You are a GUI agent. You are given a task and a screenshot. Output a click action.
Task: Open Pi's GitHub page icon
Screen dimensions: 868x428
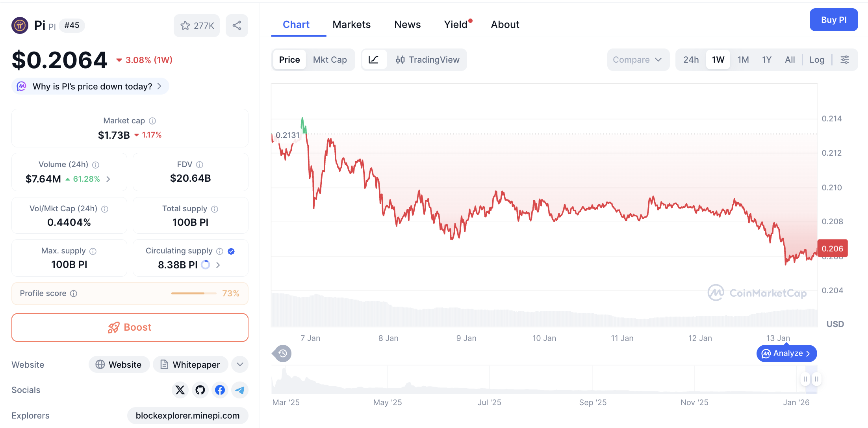coord(200,390)
